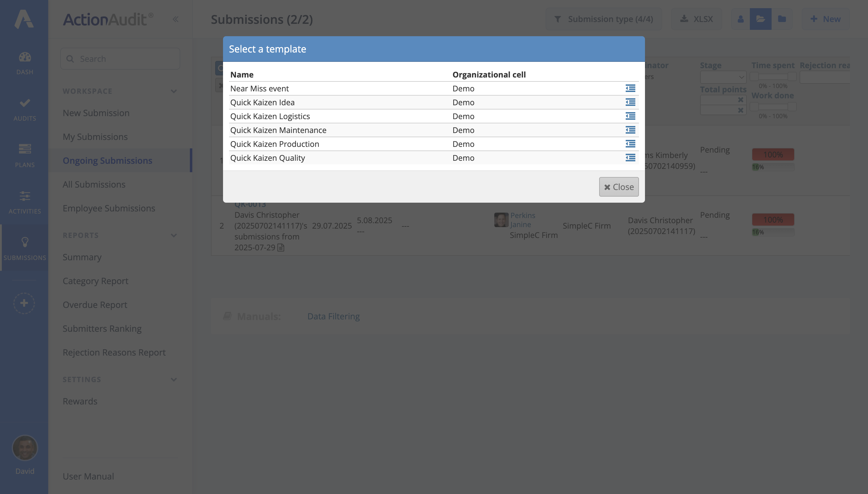Choose Quick Kaizen Idea row list icon
Image resolution: width=868 pixels, height=494 pixels.
coord(630,102)
